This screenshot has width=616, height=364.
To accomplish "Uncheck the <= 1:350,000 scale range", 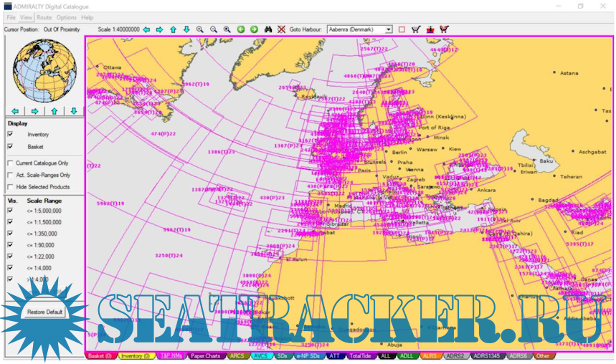I will click(x=11, y=234).
